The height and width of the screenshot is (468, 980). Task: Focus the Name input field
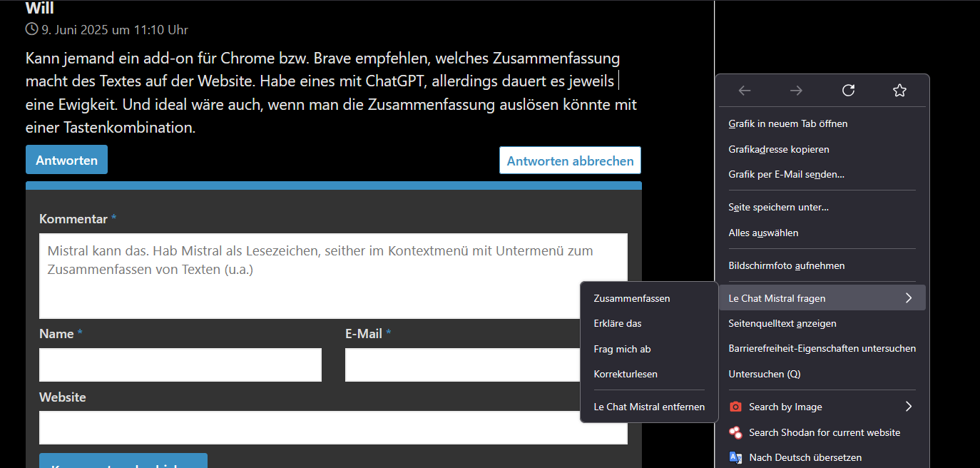[x=180, y=365]
